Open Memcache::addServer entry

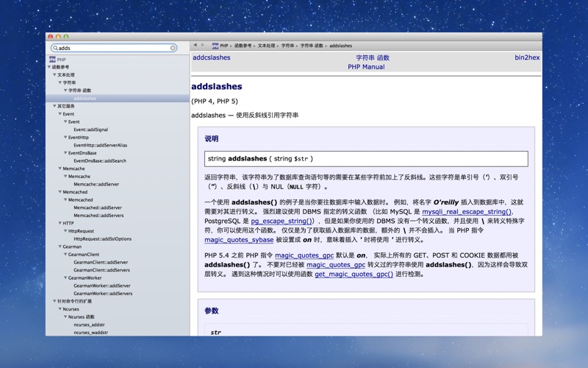click(96, 184)
